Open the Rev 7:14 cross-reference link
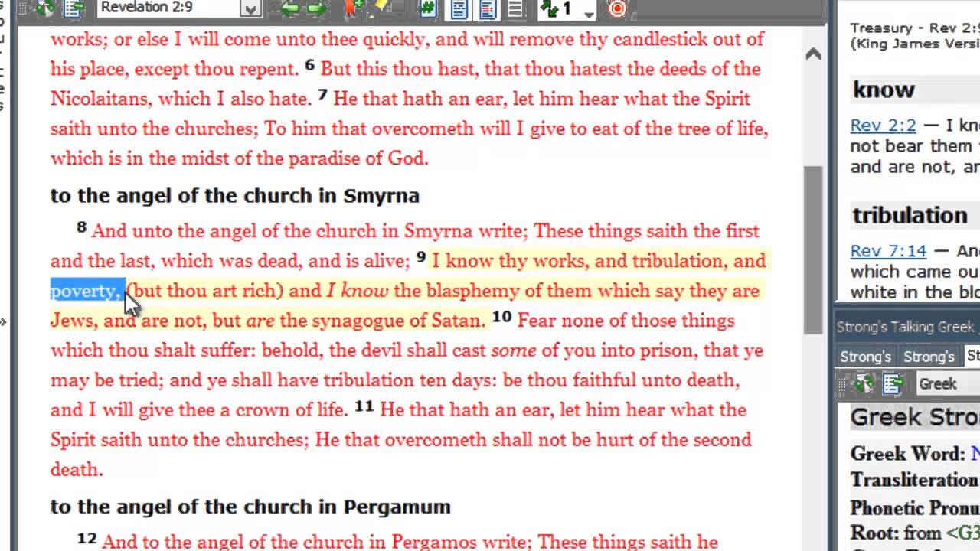Screen dimensions: 980x551 click(x=888, y=250)
